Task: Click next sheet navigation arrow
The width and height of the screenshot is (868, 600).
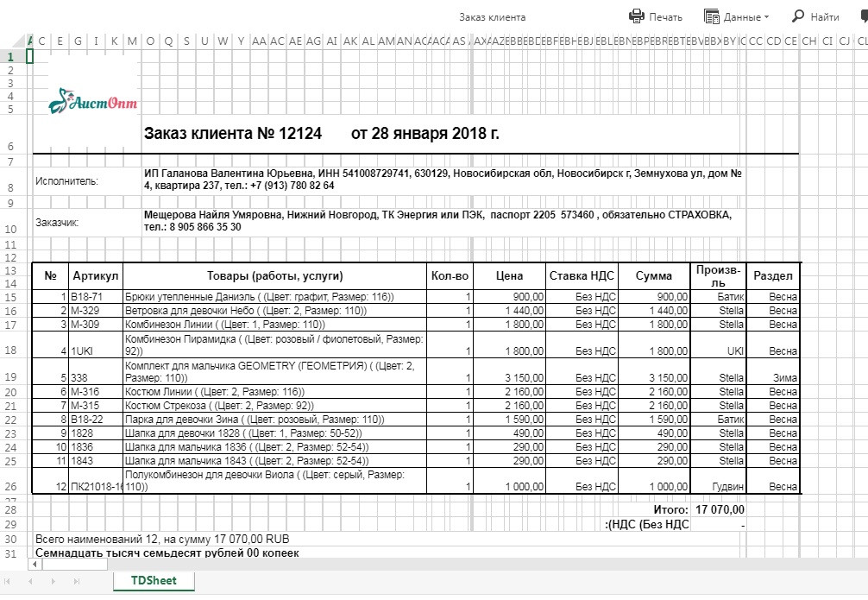Action: click(53, 581)
